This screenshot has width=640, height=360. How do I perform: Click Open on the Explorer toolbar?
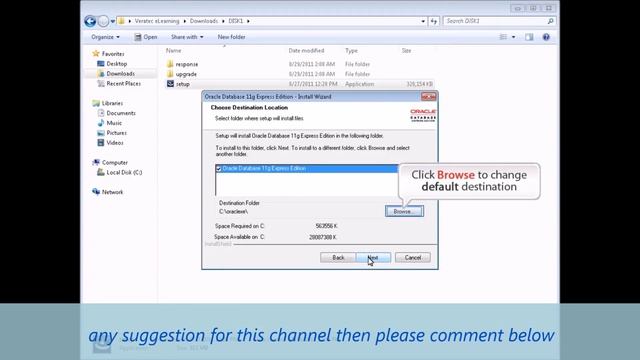146,37
